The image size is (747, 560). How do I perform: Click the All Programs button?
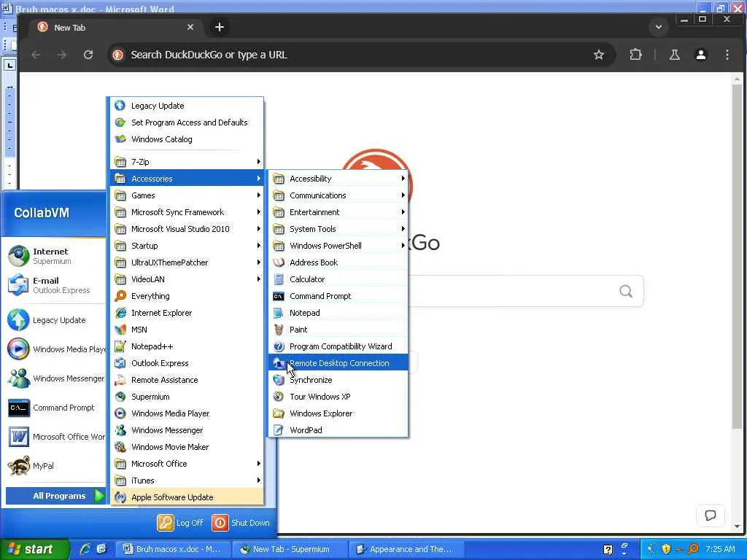pos(55,496)
